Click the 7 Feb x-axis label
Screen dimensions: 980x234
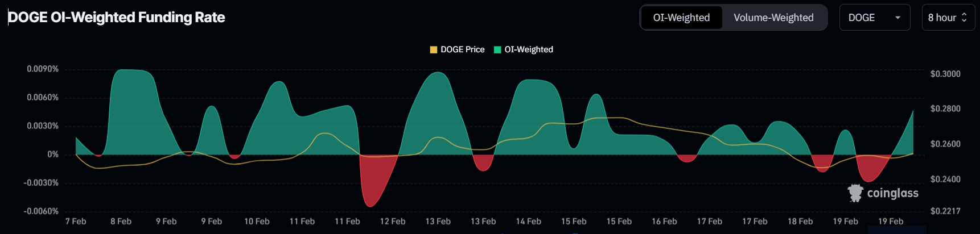coord(76,222)
